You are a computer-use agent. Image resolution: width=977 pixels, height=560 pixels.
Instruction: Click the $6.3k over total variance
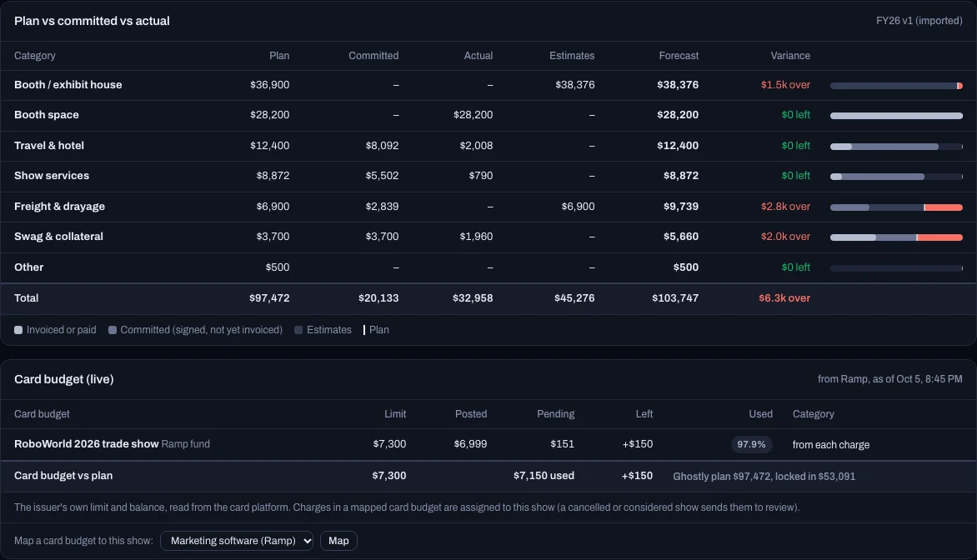tap(784, 297)
